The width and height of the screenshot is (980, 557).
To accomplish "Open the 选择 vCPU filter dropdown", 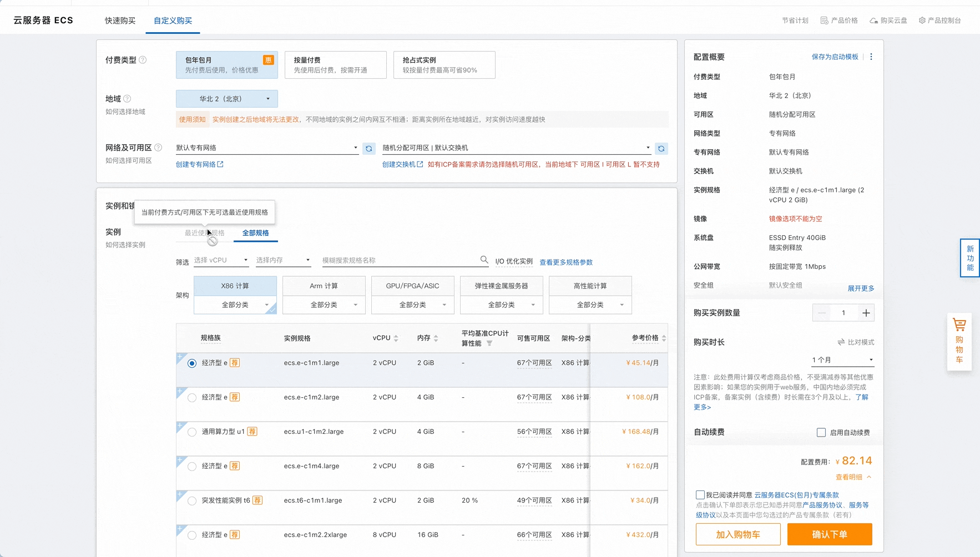I will (x=221, y=259).
